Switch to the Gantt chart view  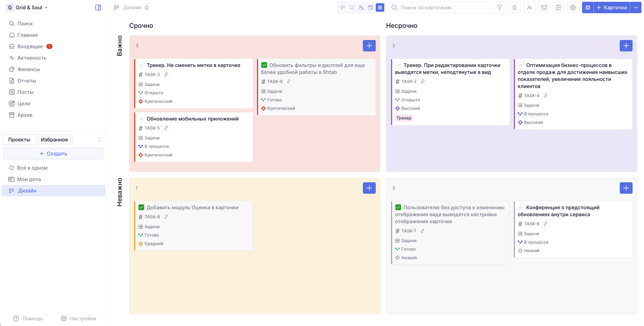coord(361,7)
